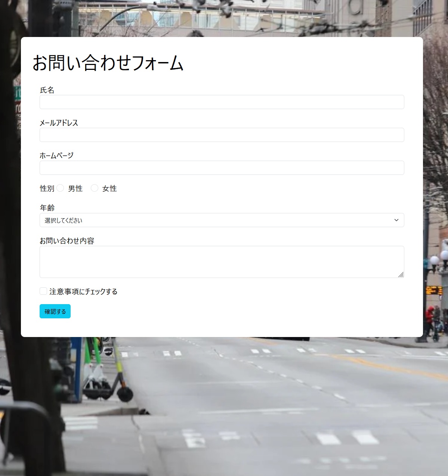Expand the age selection combo box
Image resolution: width=448 pixels, height=476 pixels.
tap(222, 220)
